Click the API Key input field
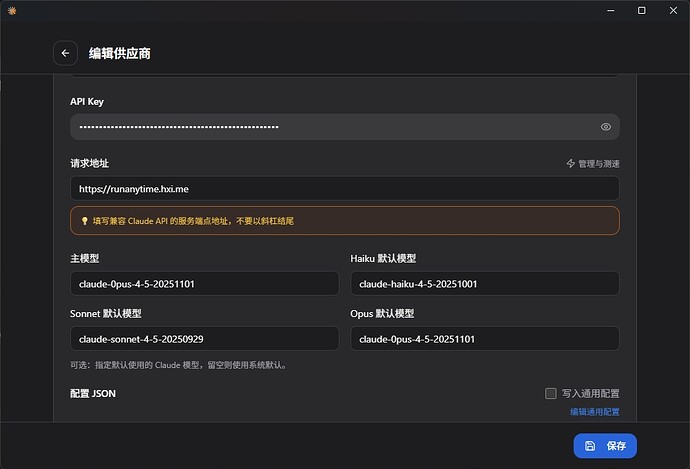This screenshot has width=690, height=469. pos(345,127)
